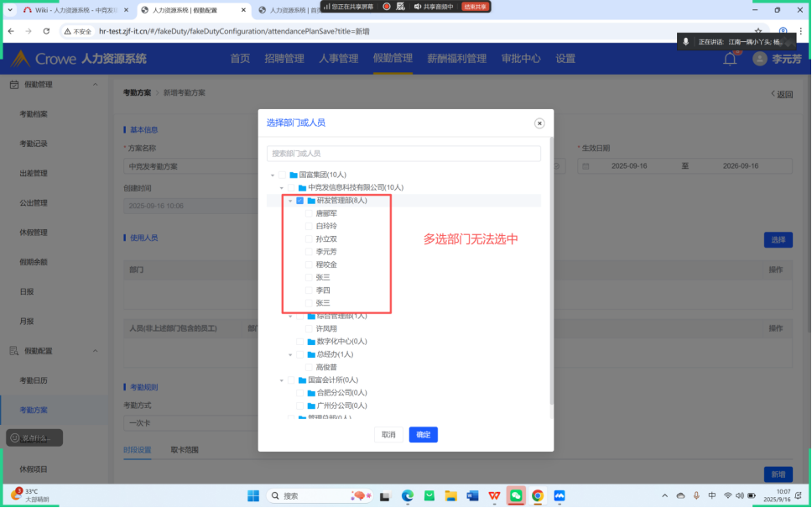Switch to the 取卡范围 tab
Screen dimensions: 812x508
pyautogui.click(x=185, y=450)
